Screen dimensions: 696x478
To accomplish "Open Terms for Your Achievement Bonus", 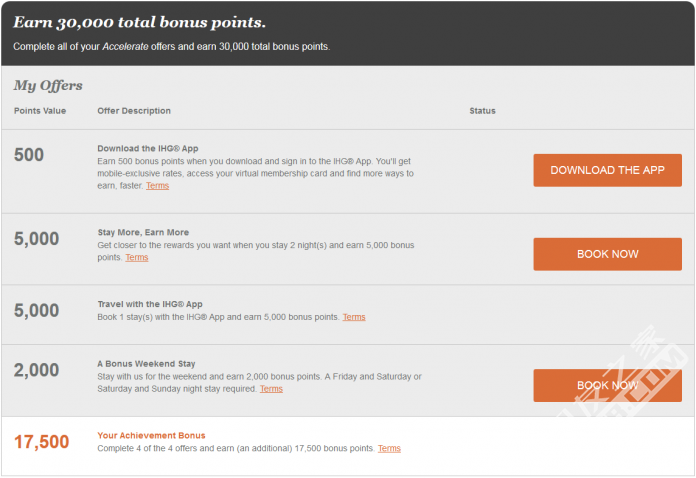I will [389, 448].
